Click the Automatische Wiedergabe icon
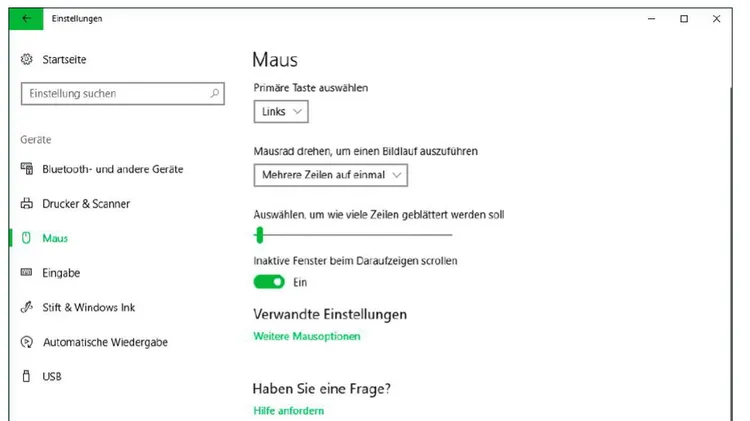Screen dimensions: 750x421 (27, 342)
